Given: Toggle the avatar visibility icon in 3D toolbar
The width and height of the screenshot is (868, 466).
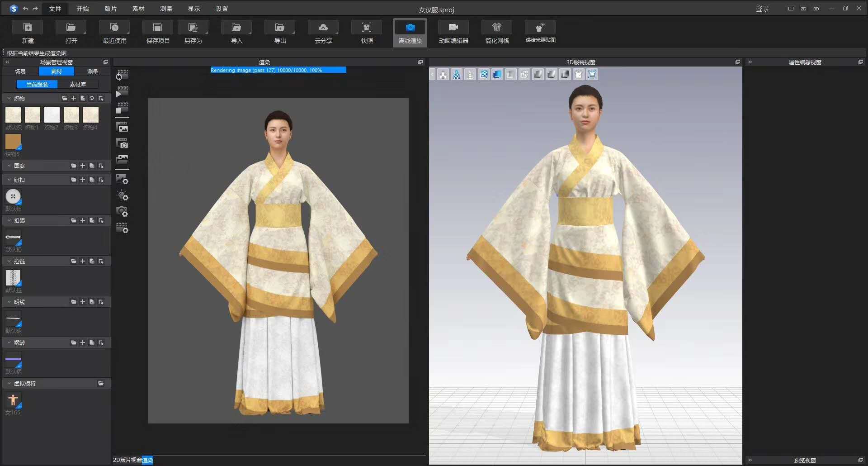Looking at the screenshot, I should [x=443, y=74].
